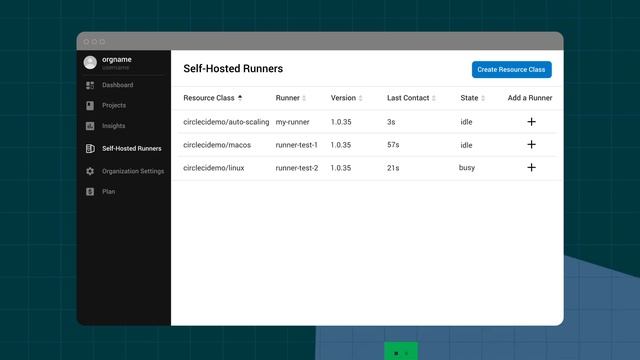Click version 1.0.35 in runner-test-1 row

pyautogui.click(x=341, y=145)
